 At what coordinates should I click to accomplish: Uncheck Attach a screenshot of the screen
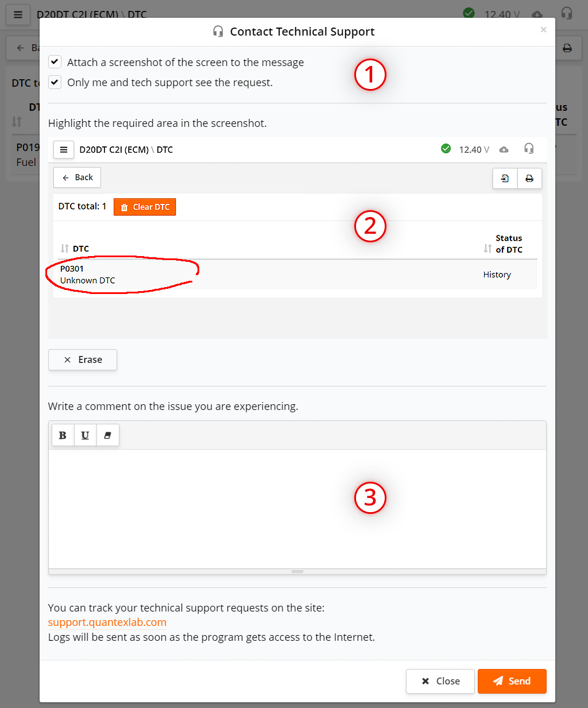pos(55,61)
